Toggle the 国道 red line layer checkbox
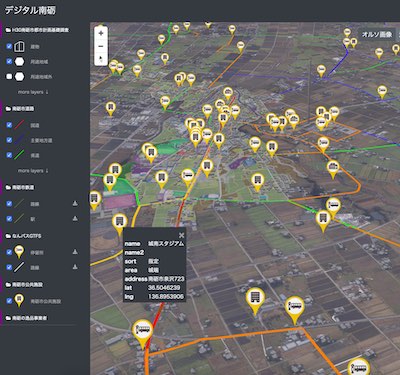The image size is (400, 375). pos(9,125)
